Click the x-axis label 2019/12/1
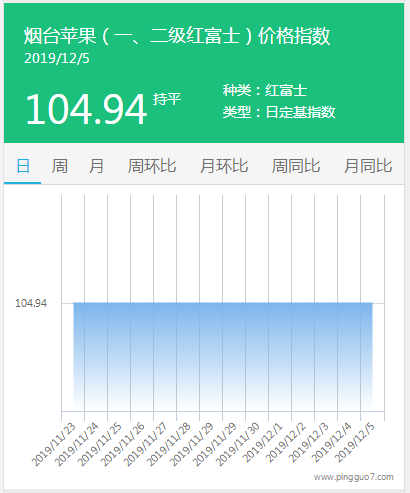This screenshot has height=493, width=410. click(263, 443)
